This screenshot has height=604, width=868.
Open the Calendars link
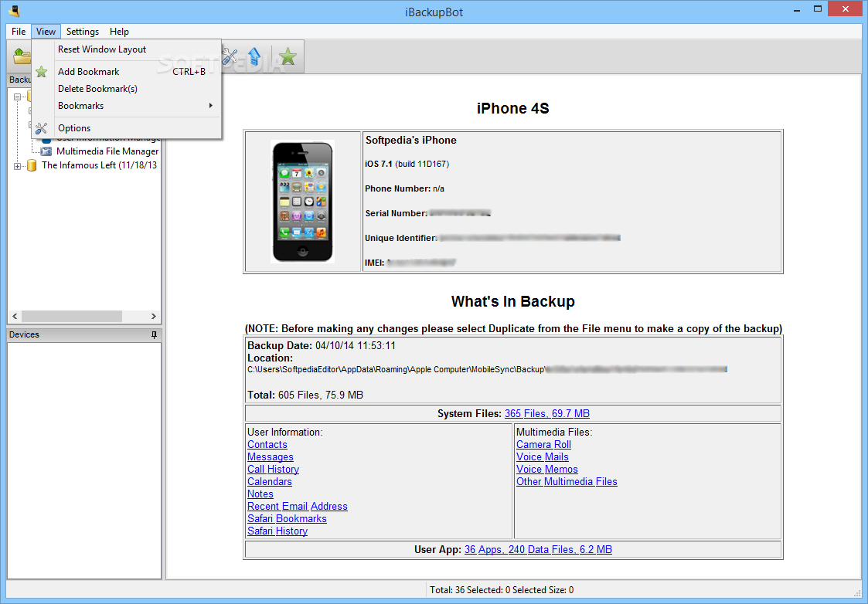pyautogui.click(x=270, y=481)
